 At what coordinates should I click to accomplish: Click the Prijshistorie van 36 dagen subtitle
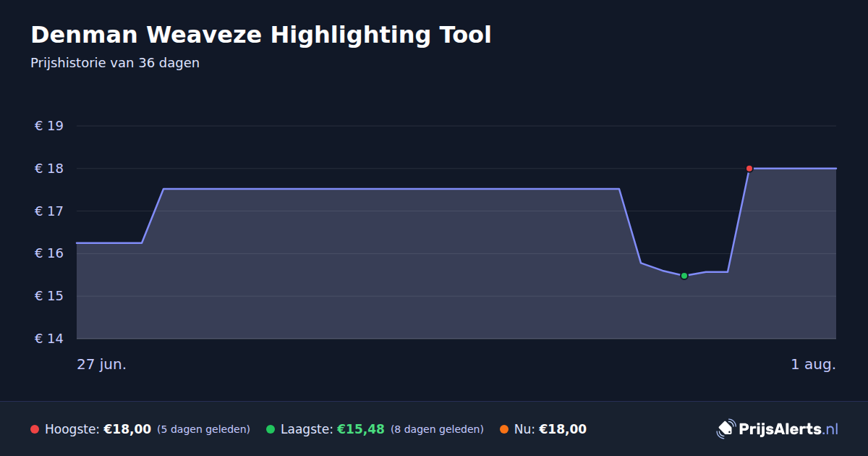click(115, 63)
